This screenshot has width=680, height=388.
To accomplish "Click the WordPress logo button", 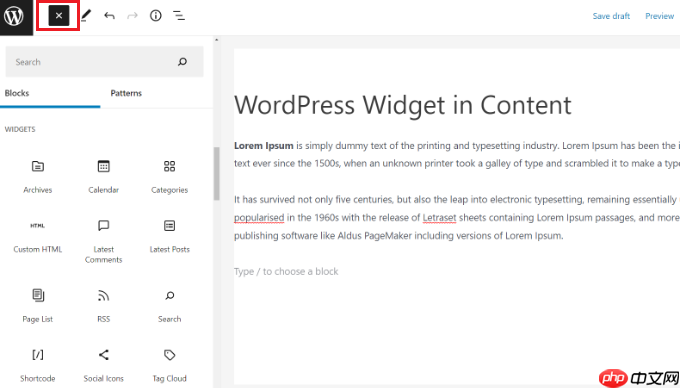I will pyautogui.click(x=16, y=17).
